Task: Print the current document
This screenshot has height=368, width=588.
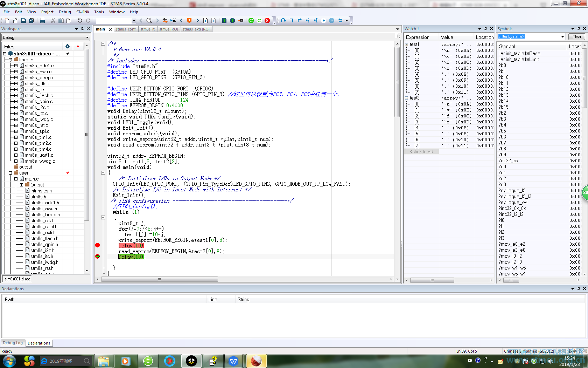Action: 42,21
